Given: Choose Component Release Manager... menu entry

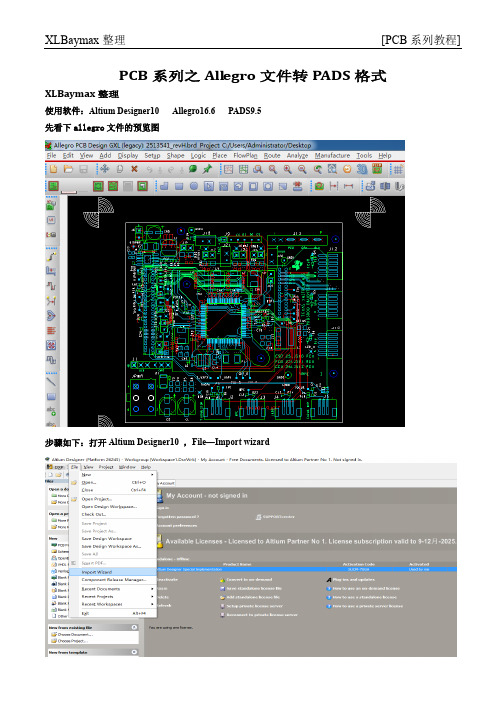Looking at the screenshot, I should pyautogui.click(x=114, y=580).
